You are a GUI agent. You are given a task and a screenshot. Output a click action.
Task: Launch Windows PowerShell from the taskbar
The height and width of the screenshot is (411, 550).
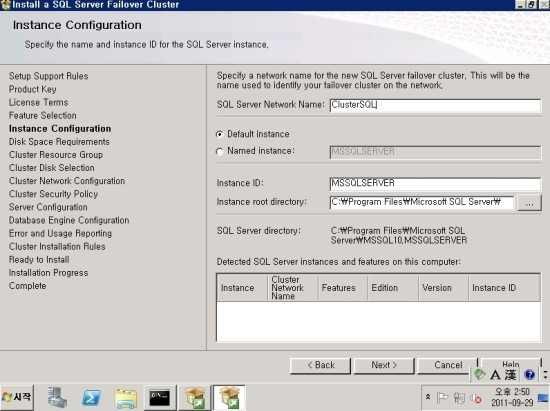pos(91,398)
